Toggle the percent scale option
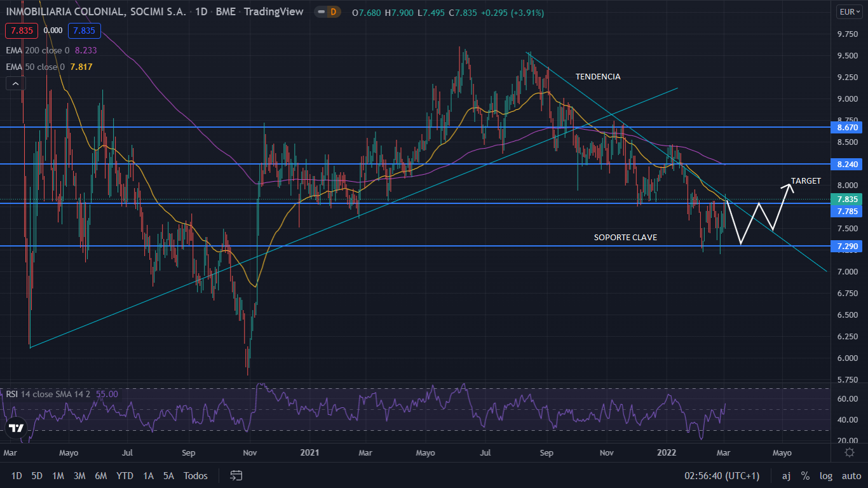868x488 pixels. [x=805, y=475]
